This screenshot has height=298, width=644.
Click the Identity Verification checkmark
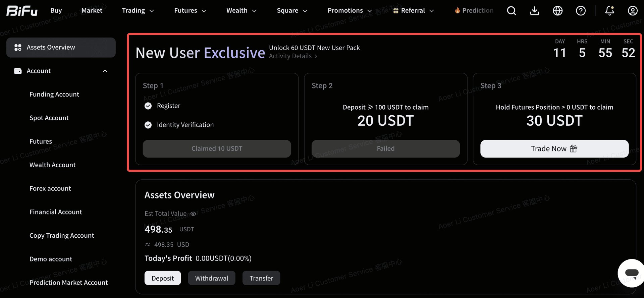(148, 125)
